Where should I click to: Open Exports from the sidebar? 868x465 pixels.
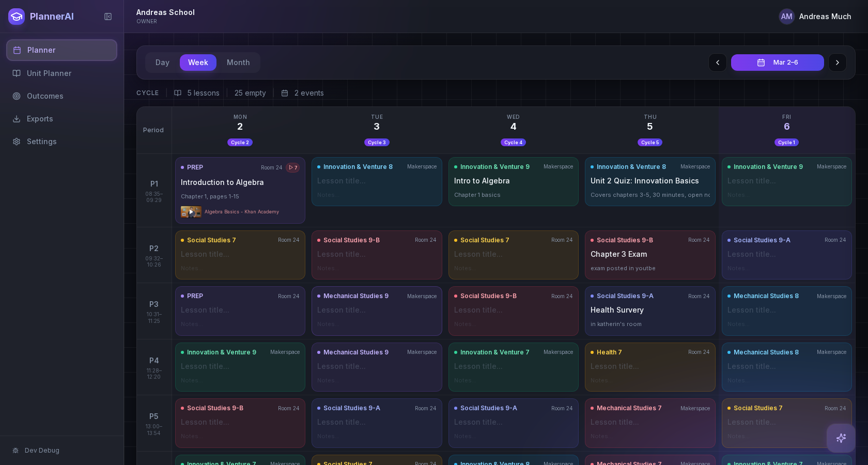(40, 119)
